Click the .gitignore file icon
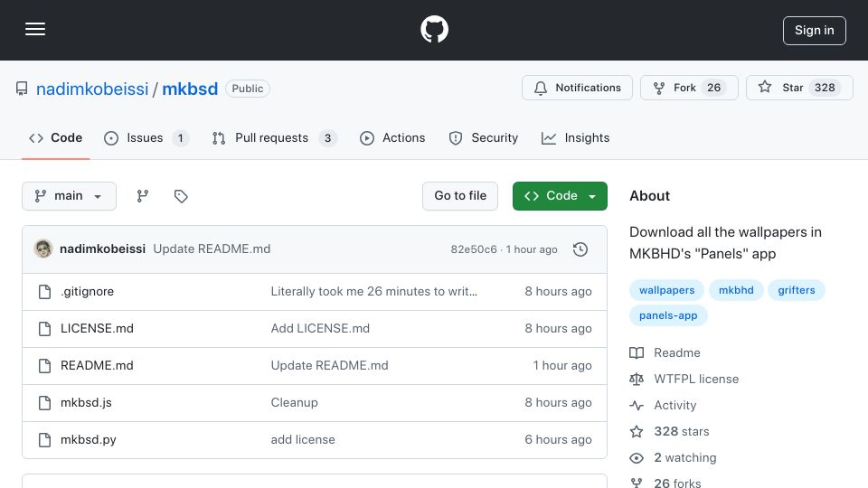868x488 pixels. pyautogui.click(x=45, y=292)
